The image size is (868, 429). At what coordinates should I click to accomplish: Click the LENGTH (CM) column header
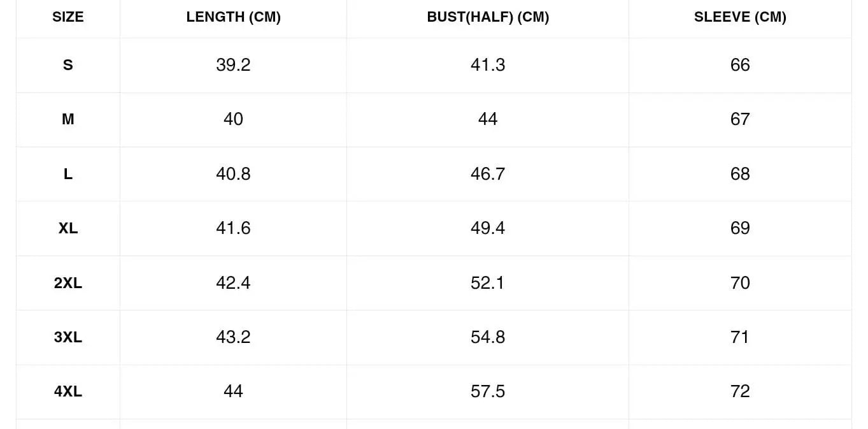pos(233,17)
